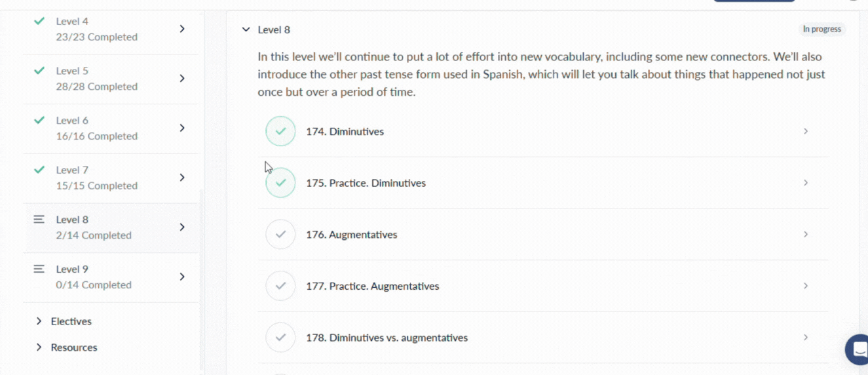Click the green check icon next to Level 6
The image size is (868, 375).
(x=39, y=120)
